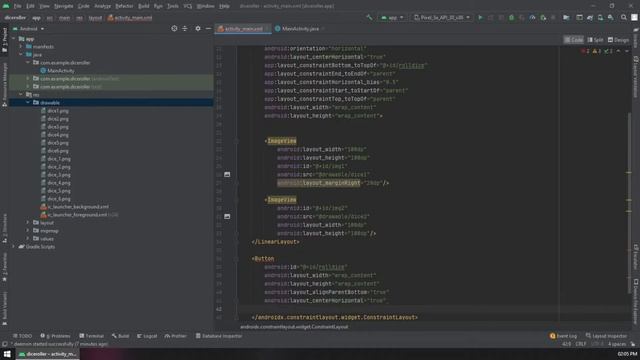Open the Database Inspector tool window
Image resolution: width=640 pixels, height=360 pixels.
pyautogui.click(x=219, y=336)
